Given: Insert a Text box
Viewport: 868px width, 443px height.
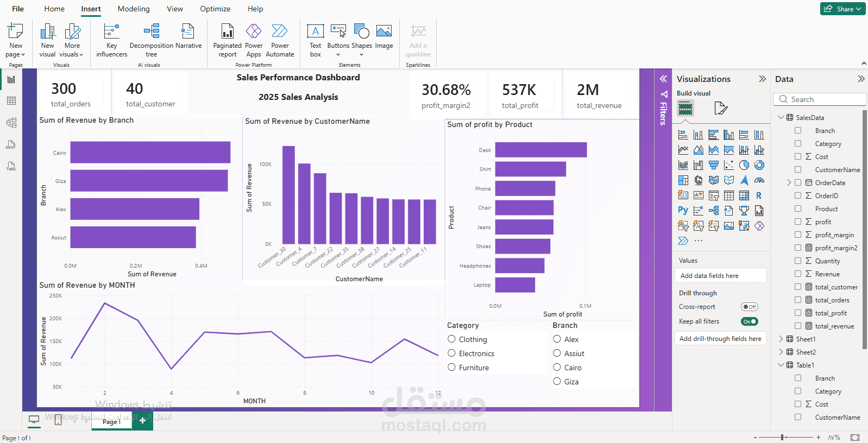Looking at the screenshot, I should [x=316, y=40].
